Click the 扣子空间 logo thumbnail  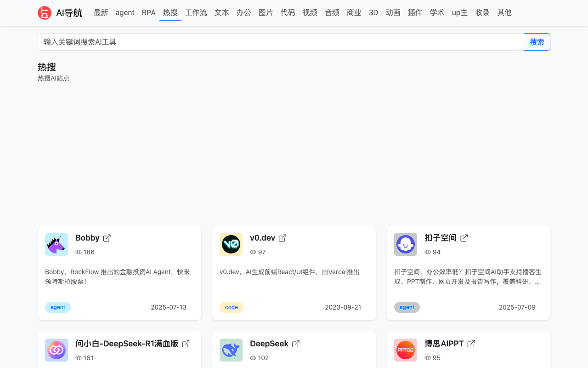[406, 244]
